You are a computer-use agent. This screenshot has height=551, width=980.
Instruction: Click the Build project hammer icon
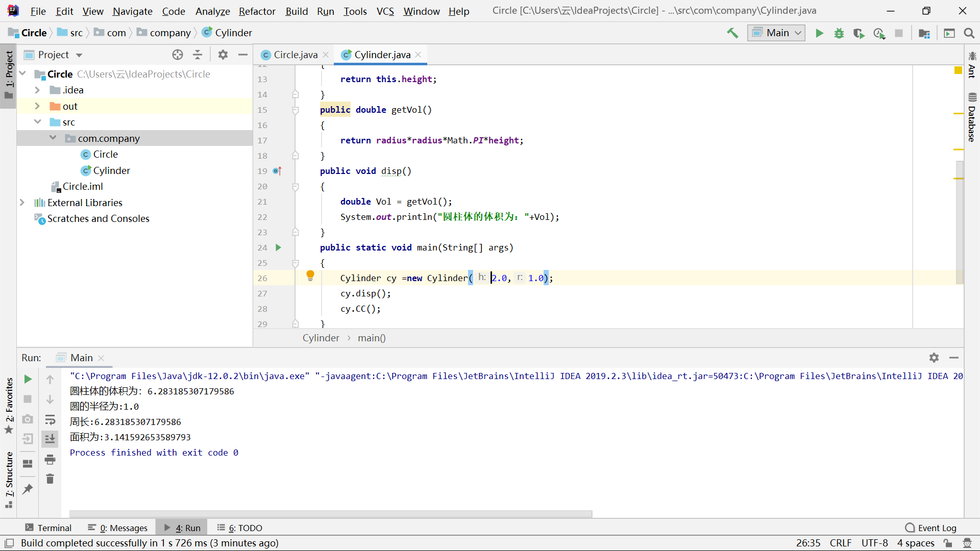(732, 33)
